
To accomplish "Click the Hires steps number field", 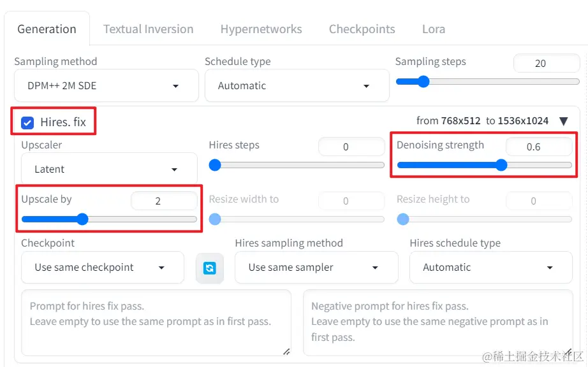I will [351, 147].
